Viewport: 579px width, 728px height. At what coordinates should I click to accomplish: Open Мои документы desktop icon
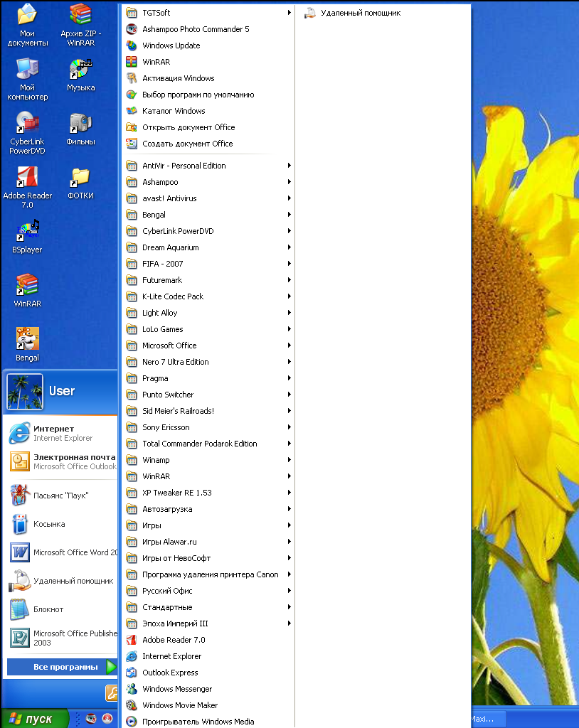click(x=28, y=14)
